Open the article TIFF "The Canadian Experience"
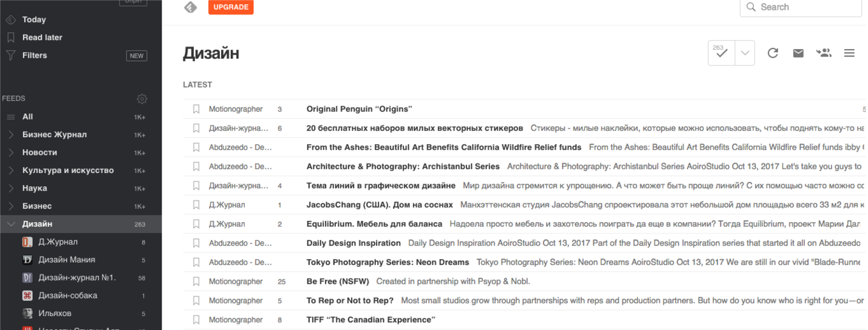 coord(371,320)
